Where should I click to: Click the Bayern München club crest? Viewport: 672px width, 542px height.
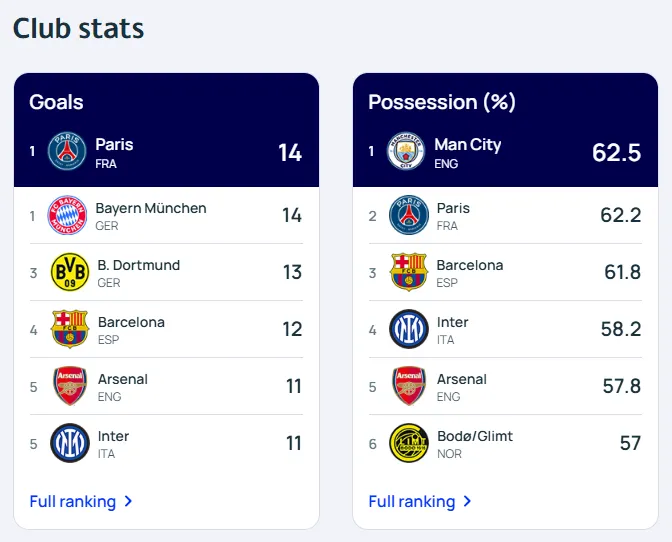click(69, 215)
